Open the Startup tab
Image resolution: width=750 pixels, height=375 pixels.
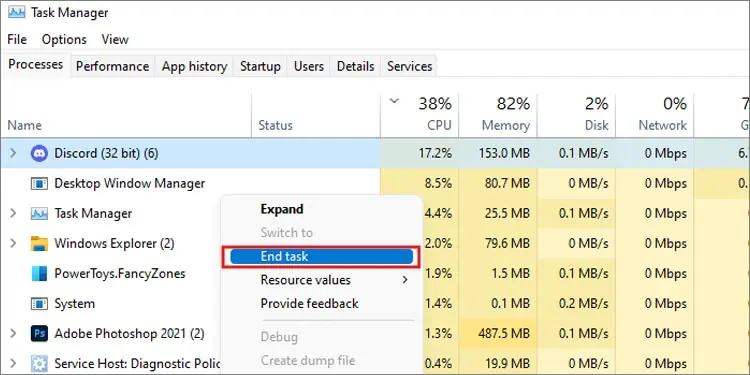(x=260, y=66)
